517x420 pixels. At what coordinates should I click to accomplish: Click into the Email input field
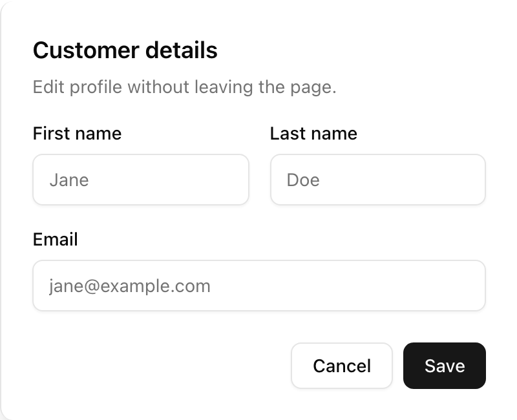pyautogui.click(x=258, y=286)
